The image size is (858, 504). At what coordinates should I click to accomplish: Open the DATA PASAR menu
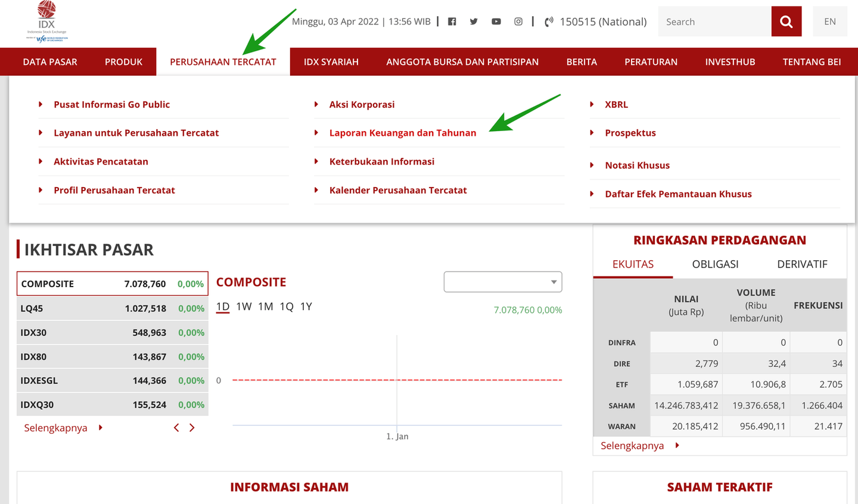click(x=50, y=62)
